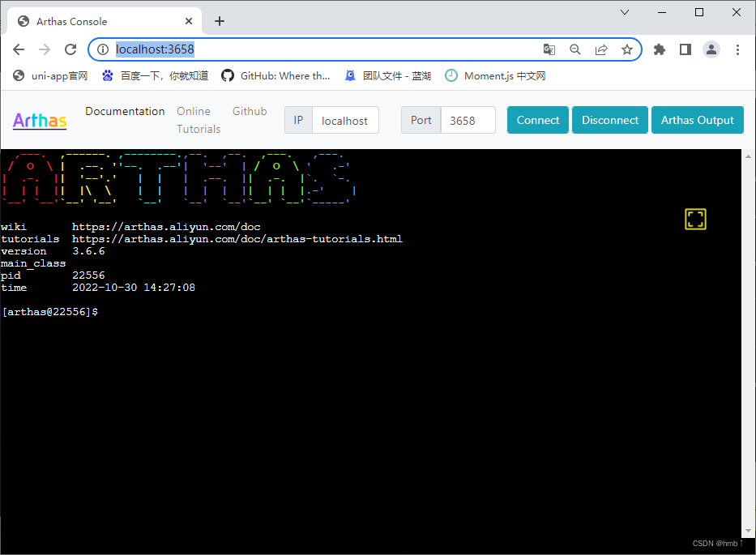Screen dimensions: 756x555
Task: Click the translate page icon
Action: 549,49
